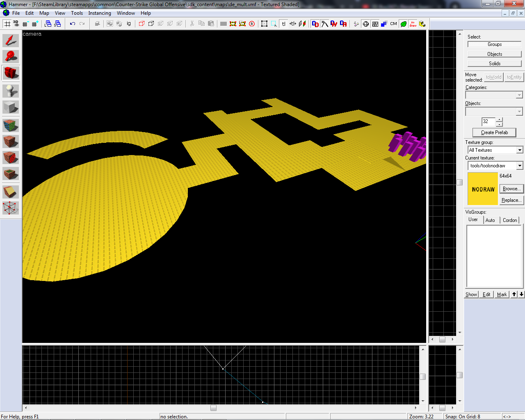This screenshot has width=525, height=420.
Task: Toggle the 3D grid toolbar icon
Action: coord(16,24)
